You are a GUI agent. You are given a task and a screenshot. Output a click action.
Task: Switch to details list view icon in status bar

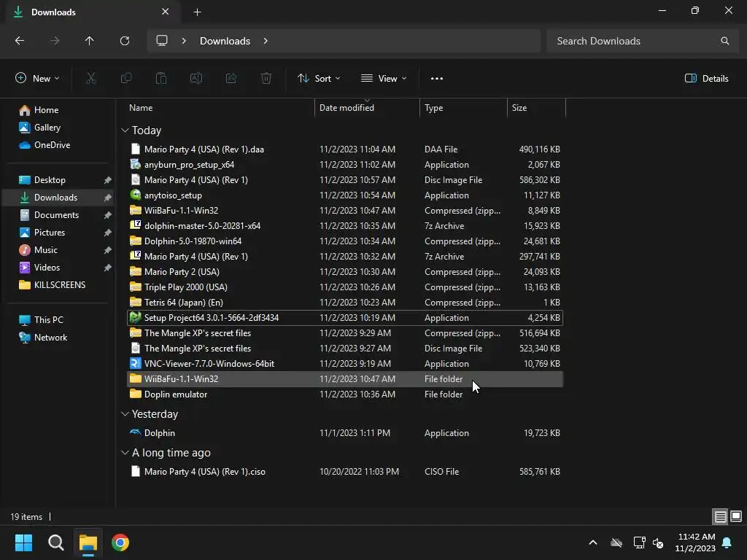click(x=720, y=517)
